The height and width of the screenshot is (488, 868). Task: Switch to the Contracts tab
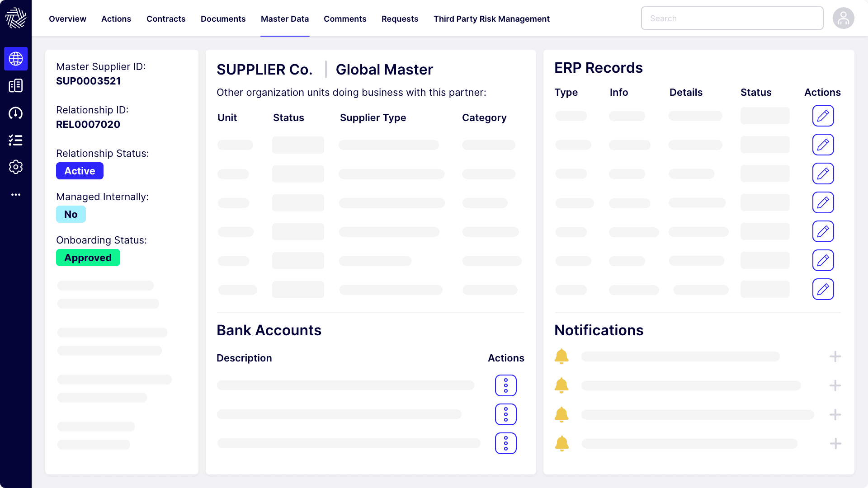point(166,19)
